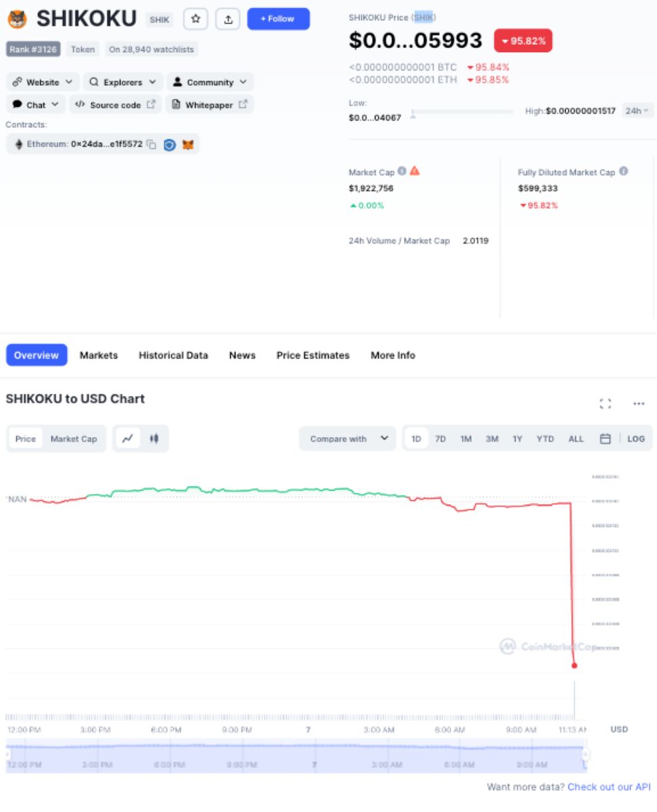Click the left navigator range handle
Image resolution: width=657 pixels, height=812 pixels.
[7, 755]
